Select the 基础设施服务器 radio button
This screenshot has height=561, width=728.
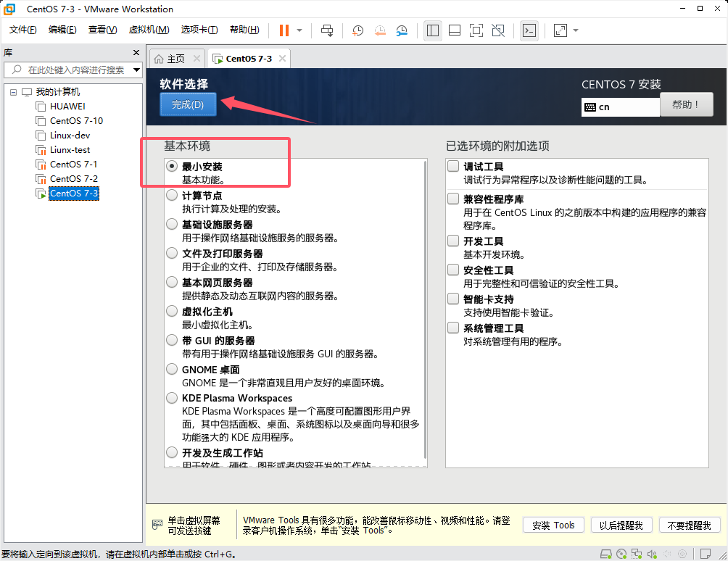coord(172,225)
